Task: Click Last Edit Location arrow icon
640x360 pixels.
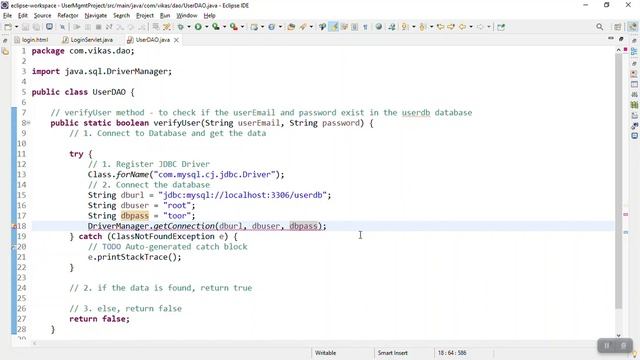Action: point(440,27)
